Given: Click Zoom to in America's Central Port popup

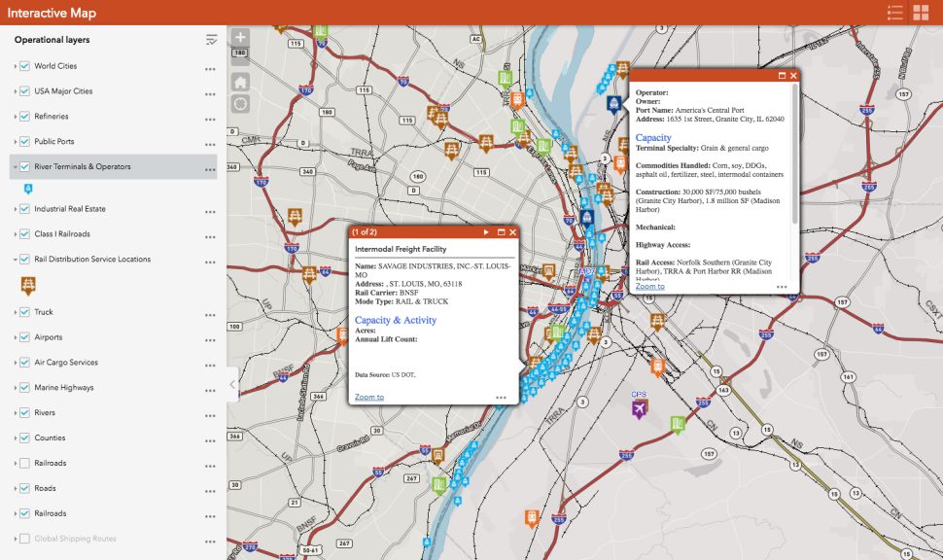Looking at the screenshot, I should click(650, 286).
